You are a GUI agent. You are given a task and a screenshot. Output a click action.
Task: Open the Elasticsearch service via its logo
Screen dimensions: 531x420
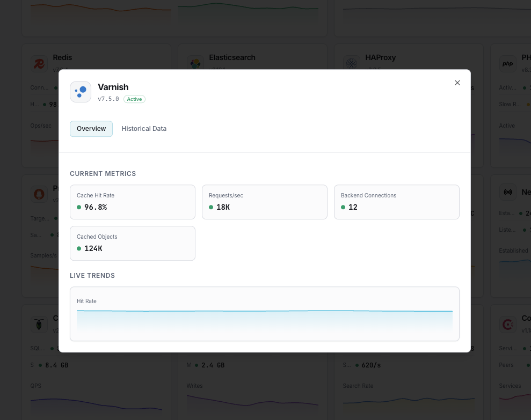[195, 63]
